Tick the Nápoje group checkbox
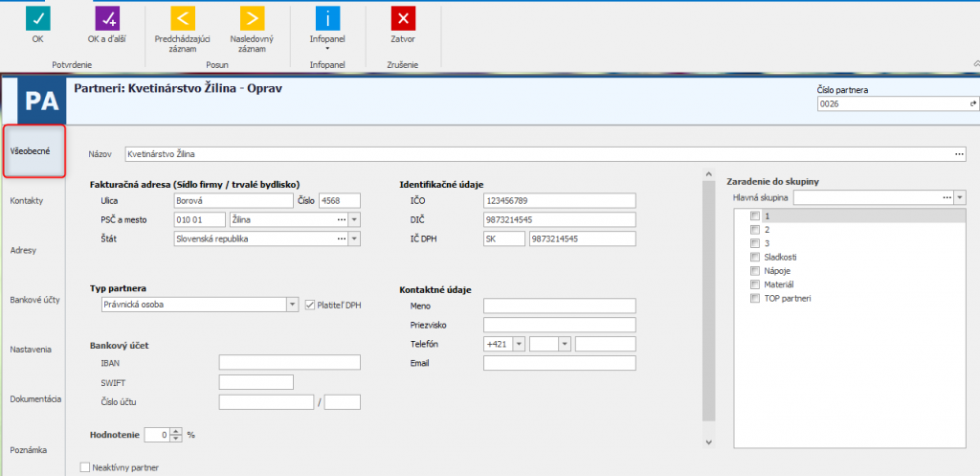 pos(755,271)
